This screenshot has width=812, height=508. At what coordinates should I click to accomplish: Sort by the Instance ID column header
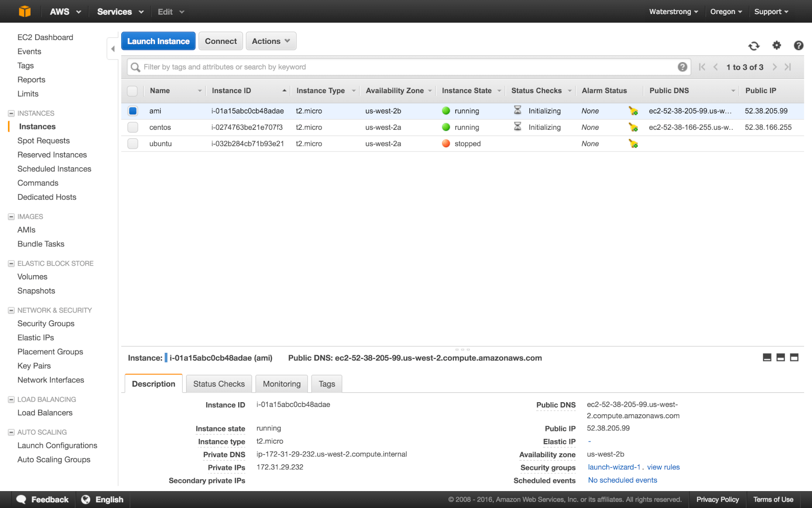(x=249, y=91)
